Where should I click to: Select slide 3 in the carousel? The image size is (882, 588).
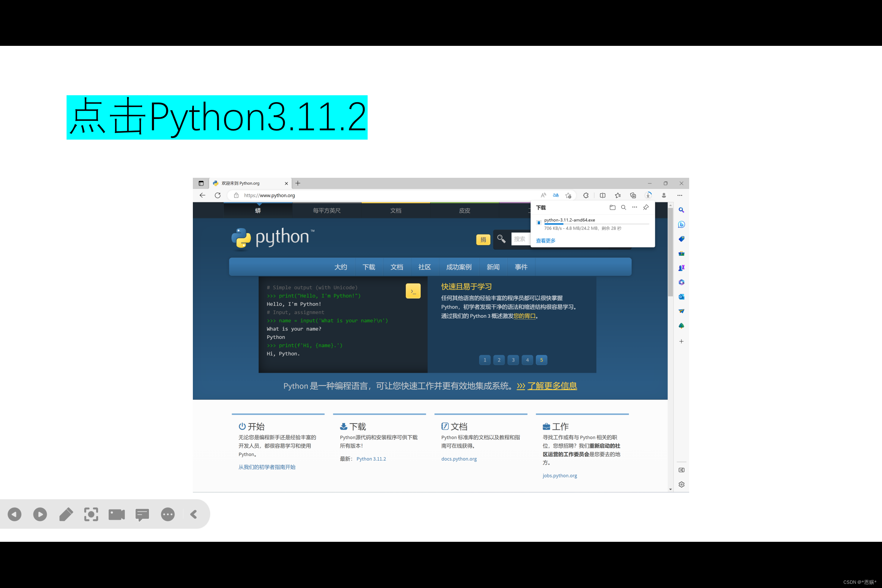[513, 360]
